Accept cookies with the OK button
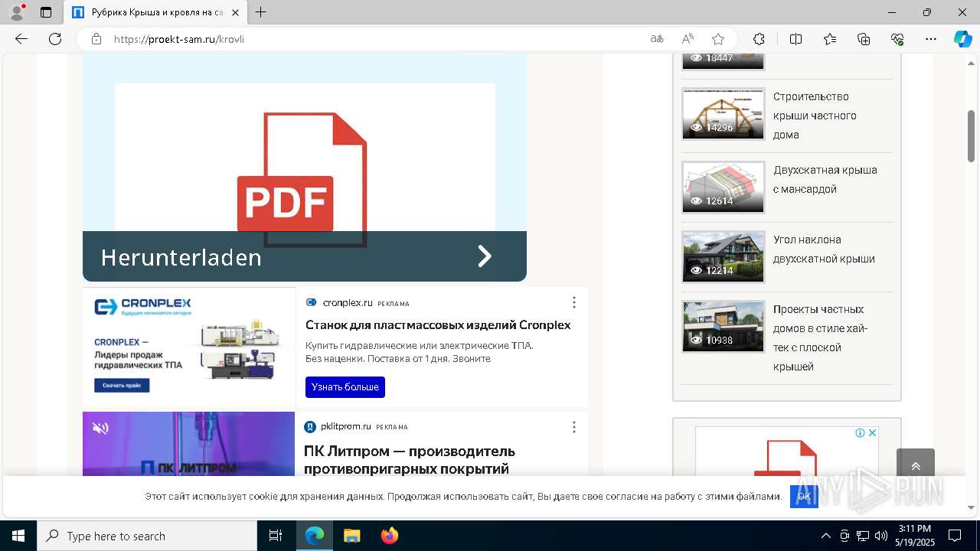 (x=804, y=497)
